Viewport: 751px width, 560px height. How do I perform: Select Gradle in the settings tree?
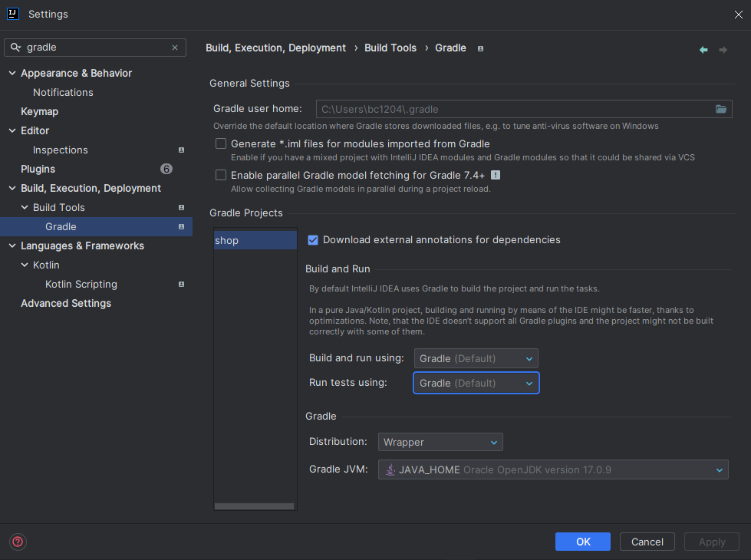[96, 226]
